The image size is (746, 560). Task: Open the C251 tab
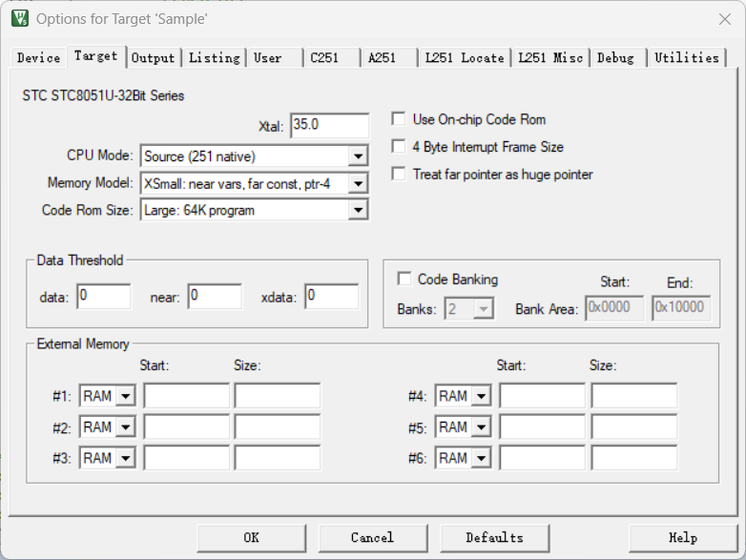click(x=330, y=58)
